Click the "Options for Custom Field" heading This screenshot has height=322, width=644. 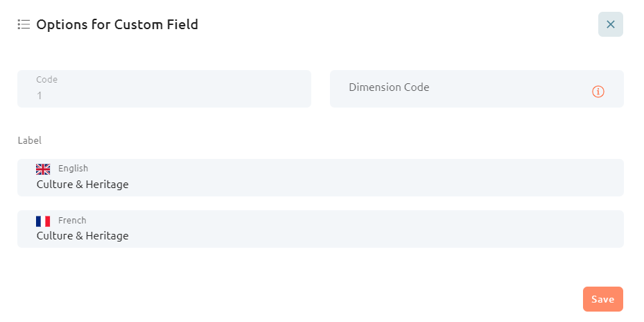(x=117, y=25)
